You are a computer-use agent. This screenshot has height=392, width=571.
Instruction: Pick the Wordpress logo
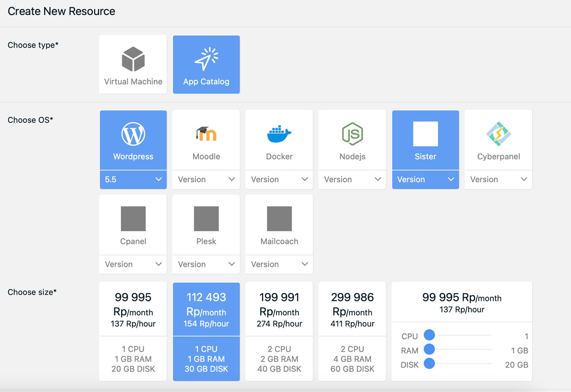click(x=133, y=134)
